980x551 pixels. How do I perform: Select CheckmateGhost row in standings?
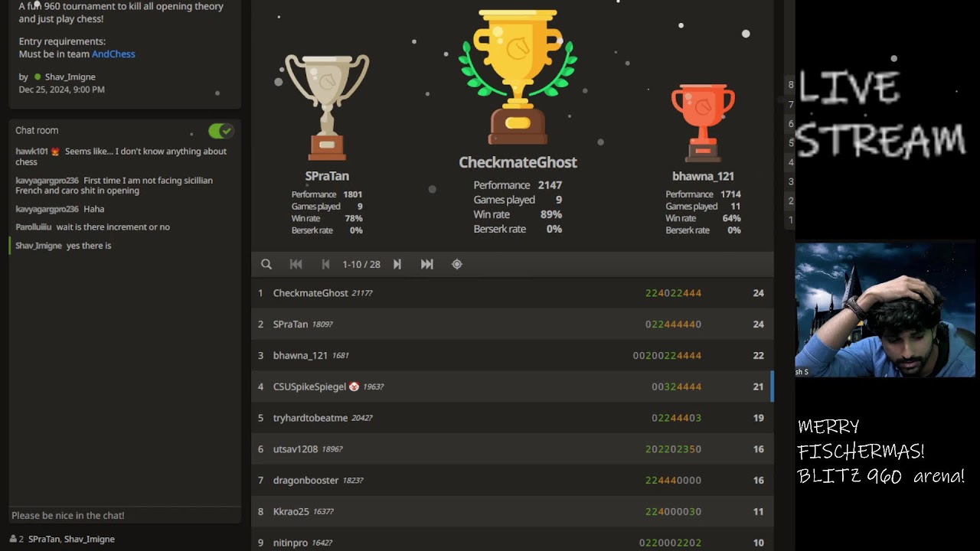click(512, 293)
